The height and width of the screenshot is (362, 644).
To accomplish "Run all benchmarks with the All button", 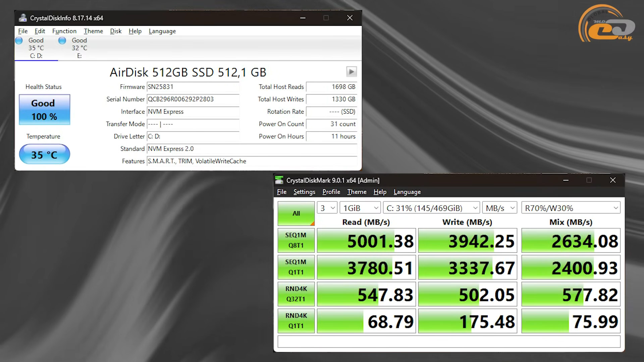I will [x=296, y=214].
